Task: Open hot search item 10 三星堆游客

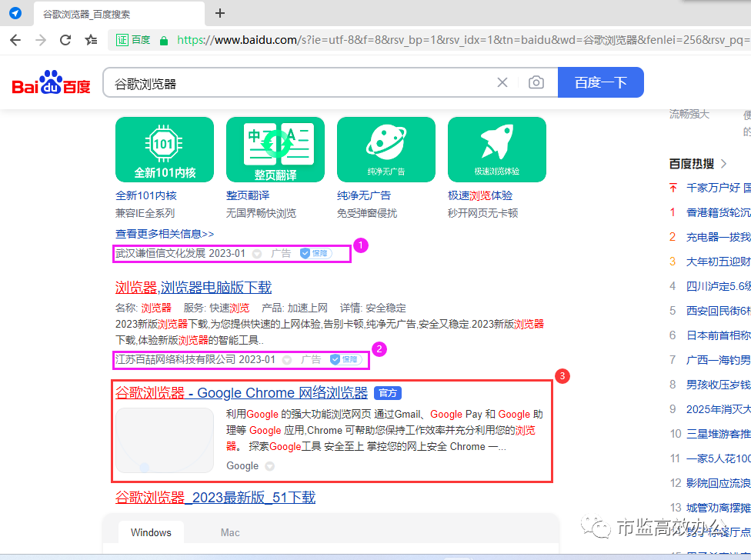Action: tap(718, 434)
